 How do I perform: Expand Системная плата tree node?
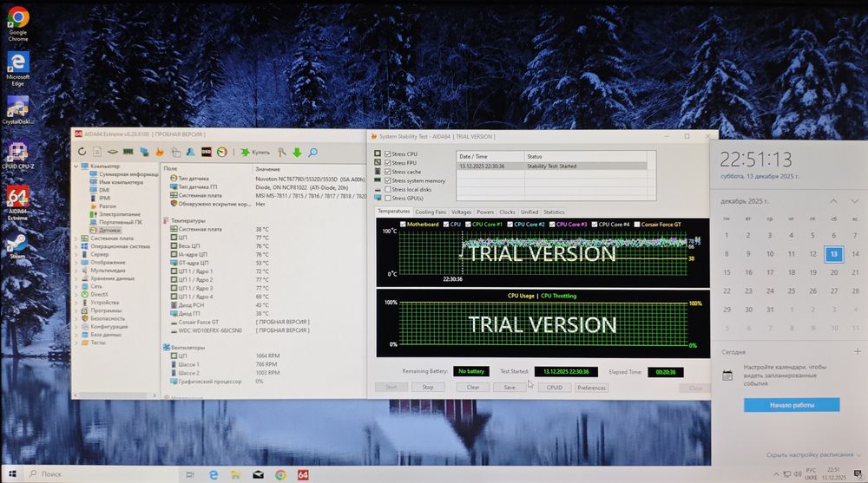[76, 238]
